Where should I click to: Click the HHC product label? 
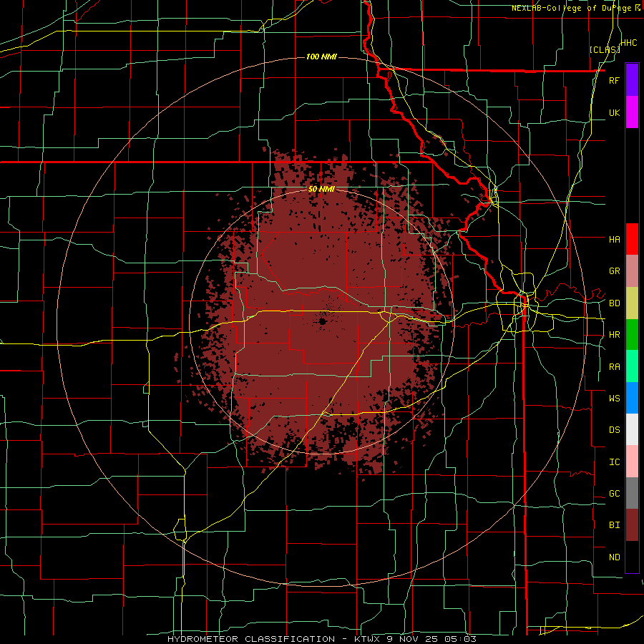click(629, 43)
